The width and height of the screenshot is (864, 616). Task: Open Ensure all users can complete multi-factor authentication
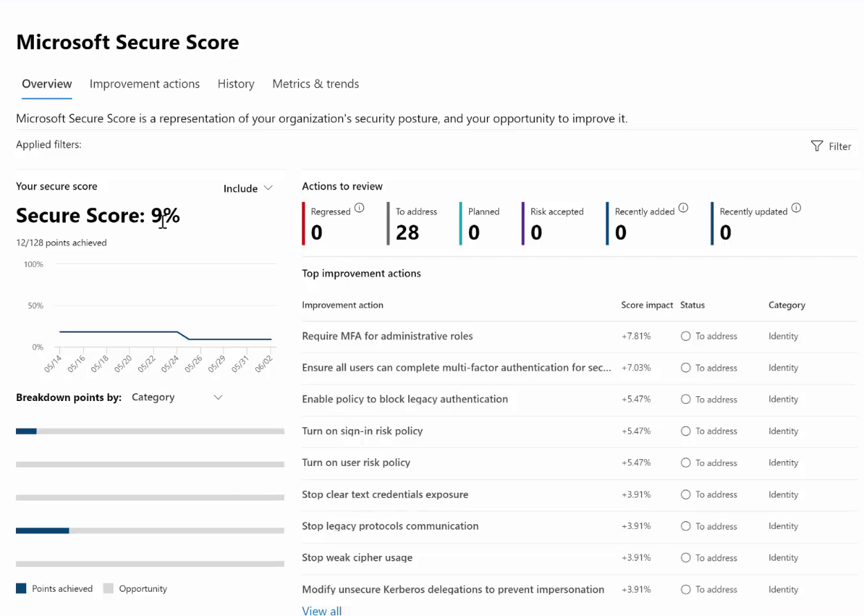pyautogui.click(x=457, y=368)
